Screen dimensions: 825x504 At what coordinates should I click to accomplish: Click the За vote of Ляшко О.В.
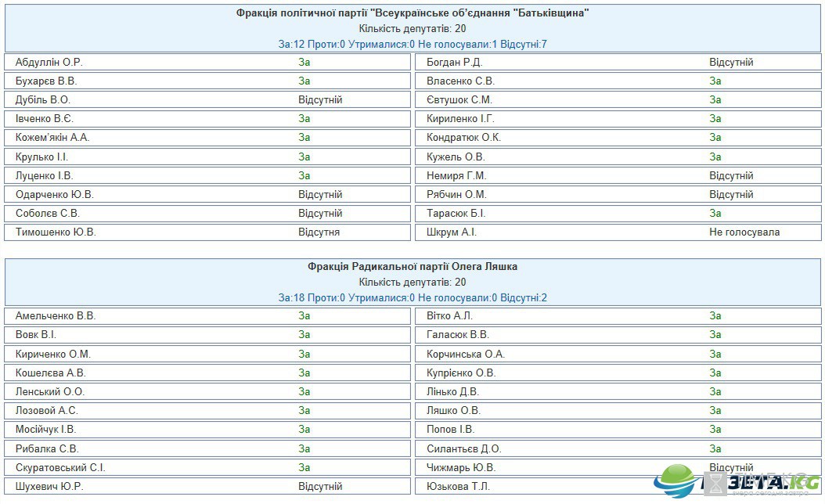coord(715,411)
